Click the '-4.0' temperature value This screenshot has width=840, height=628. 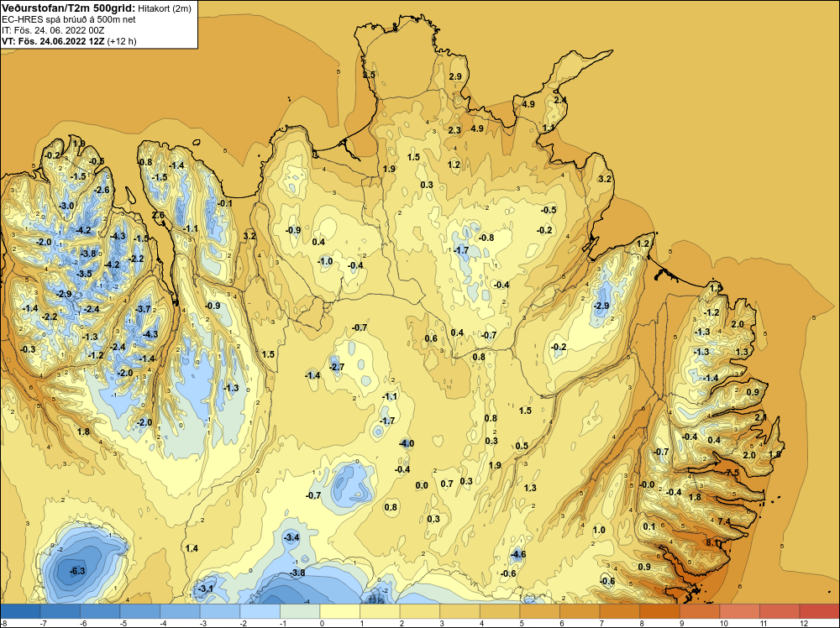[x=407, y=443]
